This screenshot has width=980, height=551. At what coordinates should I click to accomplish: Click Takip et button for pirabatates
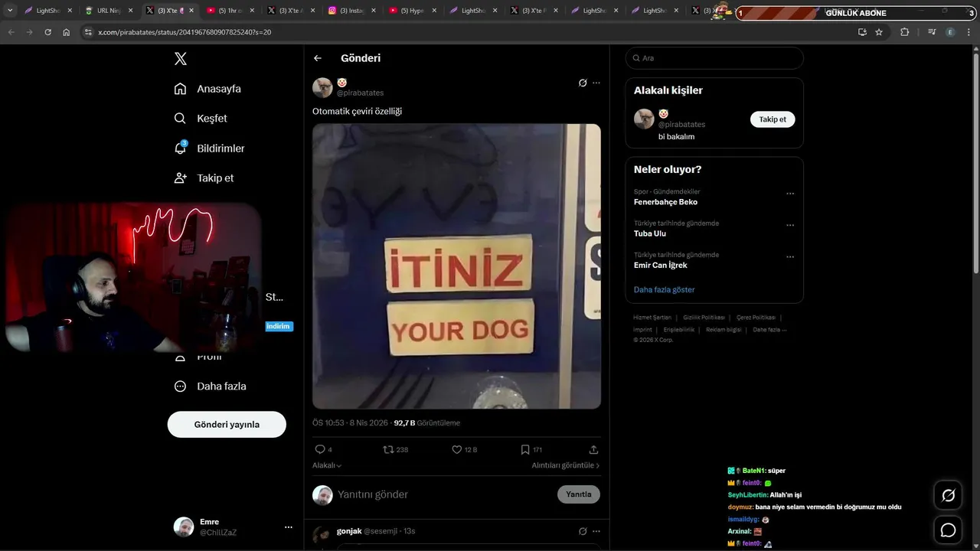(773, 119)
